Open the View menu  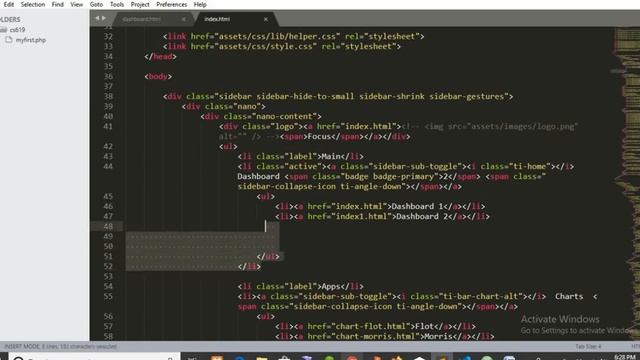(x=76, y=4)
